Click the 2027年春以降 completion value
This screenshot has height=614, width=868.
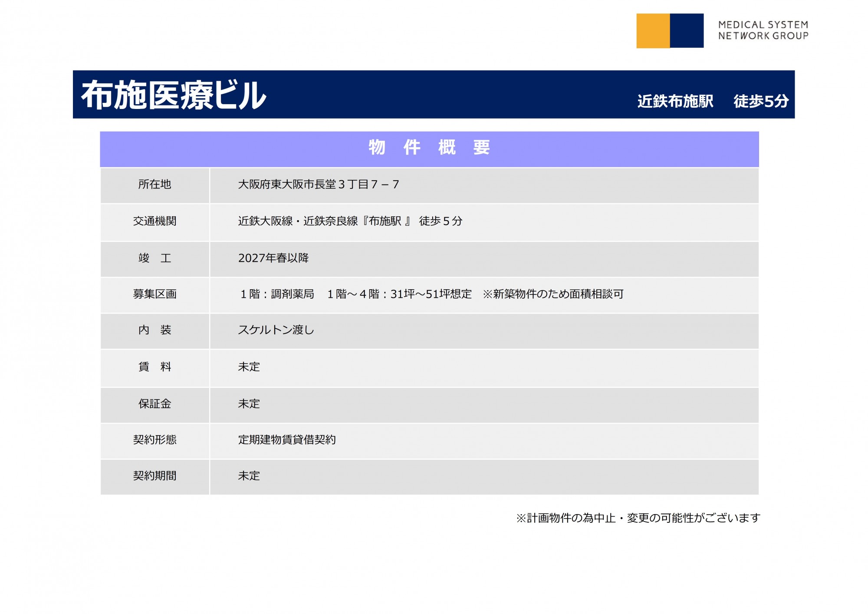tap(273, 258)
